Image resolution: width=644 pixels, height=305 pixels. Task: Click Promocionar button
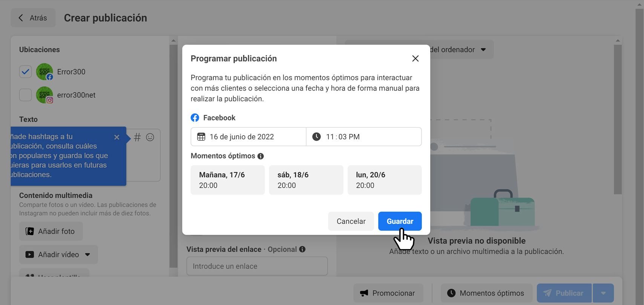coord(388,293)
